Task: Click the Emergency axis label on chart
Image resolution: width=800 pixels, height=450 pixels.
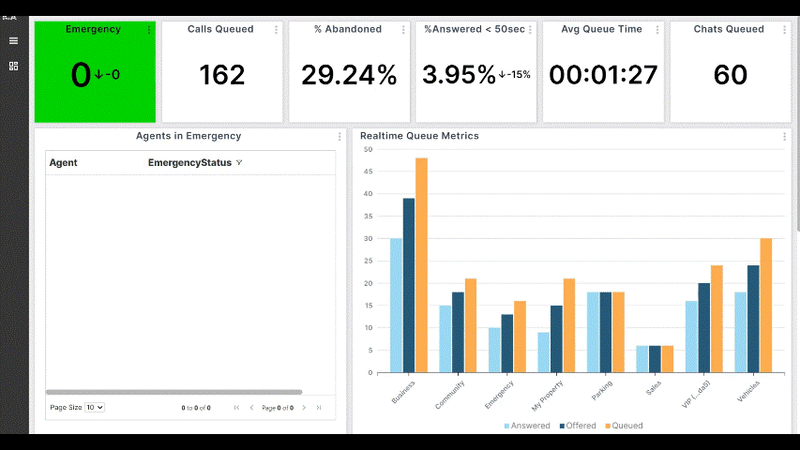Action: (x=499, y=395)
